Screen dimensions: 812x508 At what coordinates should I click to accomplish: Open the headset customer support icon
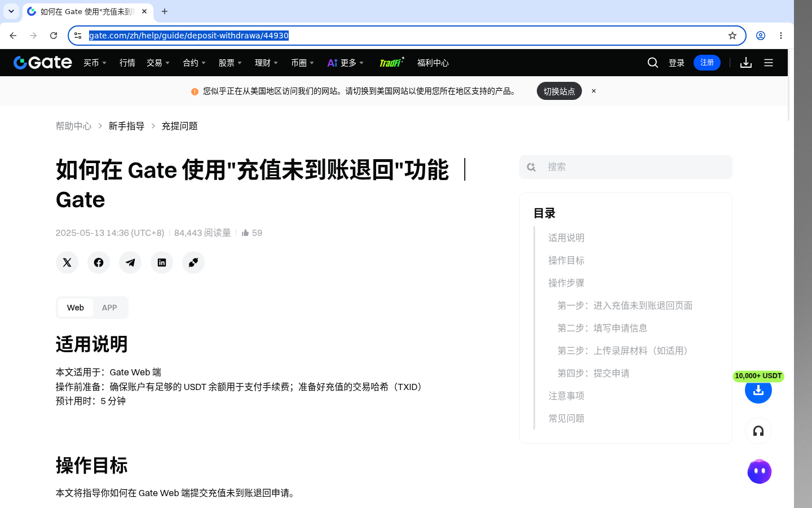point(758,431)
